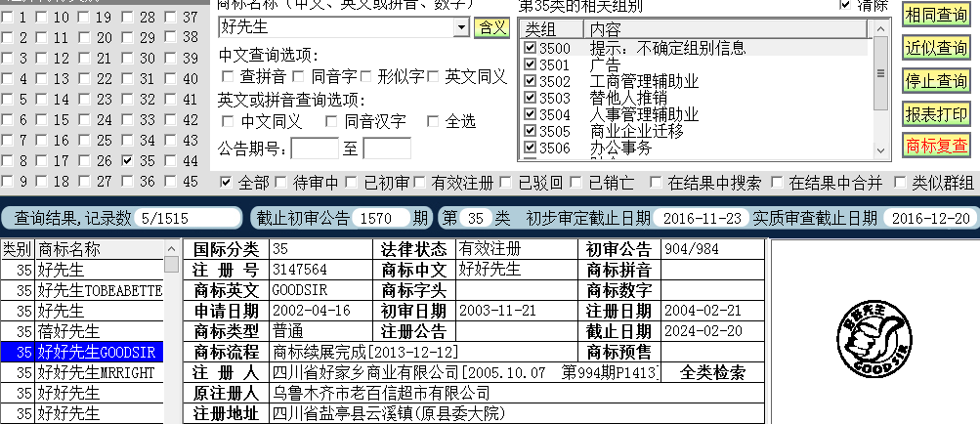
Task: Uncheck group 3503 替他人推销
Action: click(530, 98)
